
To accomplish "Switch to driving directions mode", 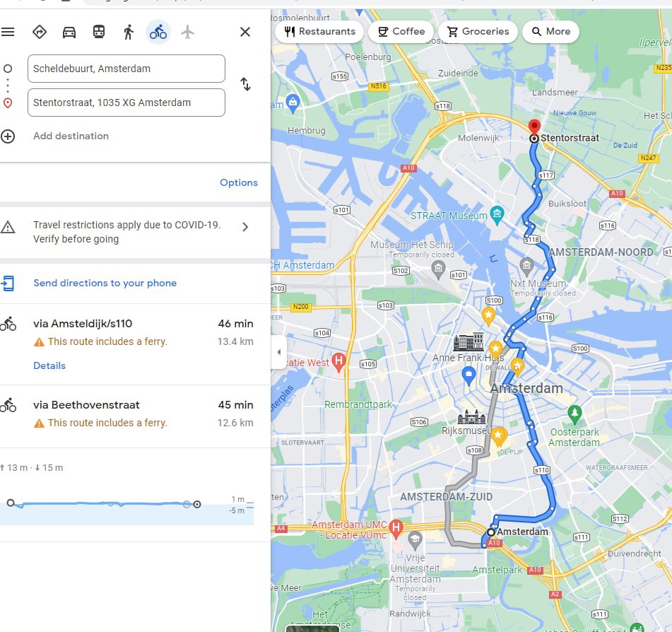I will point(69,32).
